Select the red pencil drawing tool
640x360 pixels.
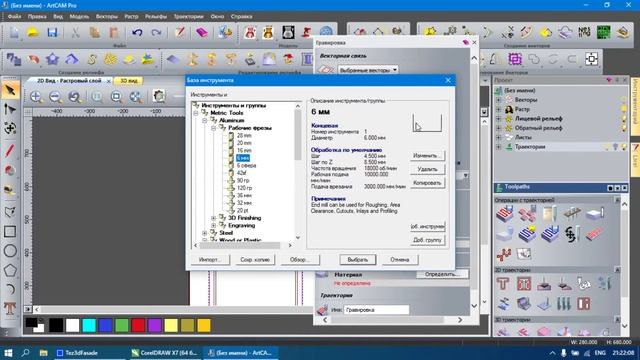(x=10, y=150)
